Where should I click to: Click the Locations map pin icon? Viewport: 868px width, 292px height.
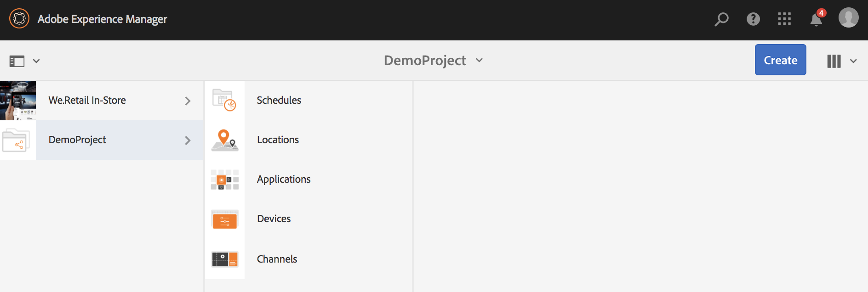(x=225, y=140)
